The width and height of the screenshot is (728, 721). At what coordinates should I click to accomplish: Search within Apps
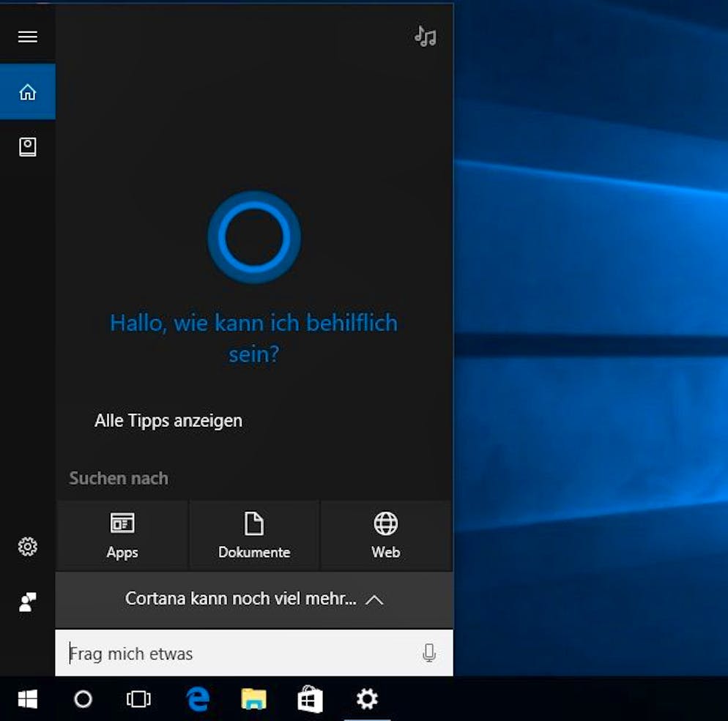(x=122, y=535)
